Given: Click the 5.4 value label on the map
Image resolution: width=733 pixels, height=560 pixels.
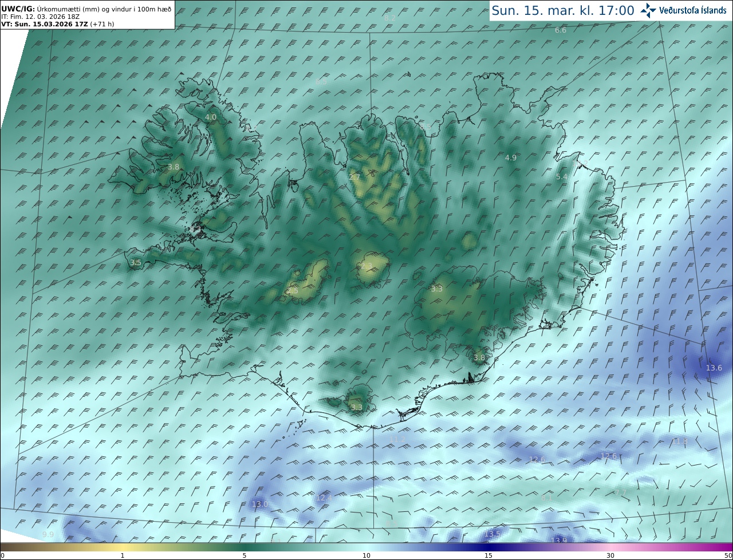Looking at the screenshot, I should pos(562,177).
